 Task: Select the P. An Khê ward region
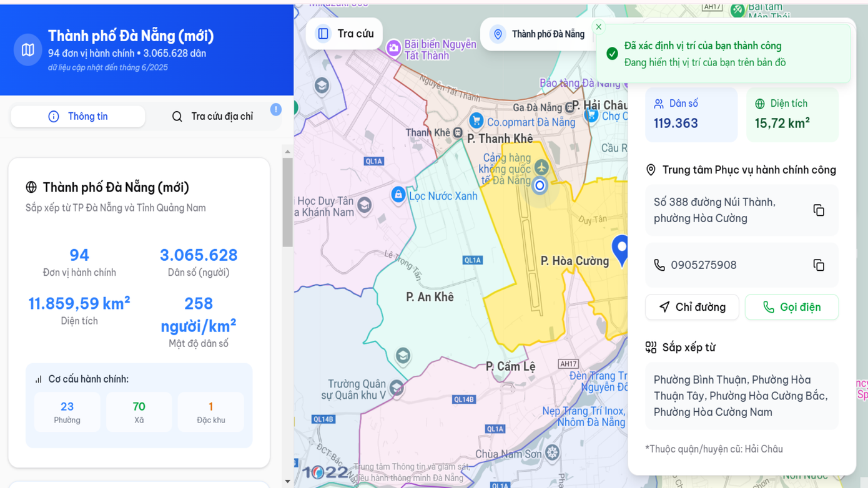pyautogui.click(x=430, y=297)
